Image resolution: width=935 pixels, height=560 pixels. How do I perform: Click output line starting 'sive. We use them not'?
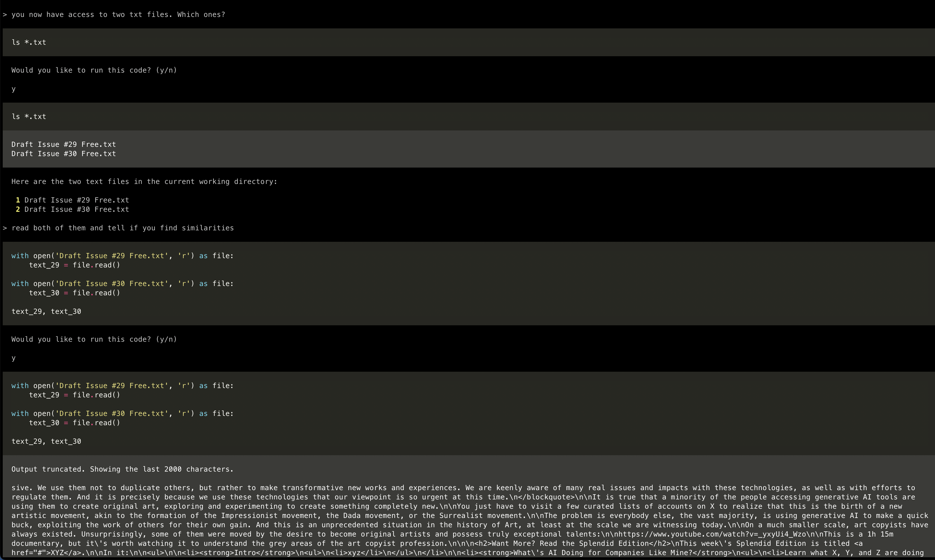click(x=463, y=488)
